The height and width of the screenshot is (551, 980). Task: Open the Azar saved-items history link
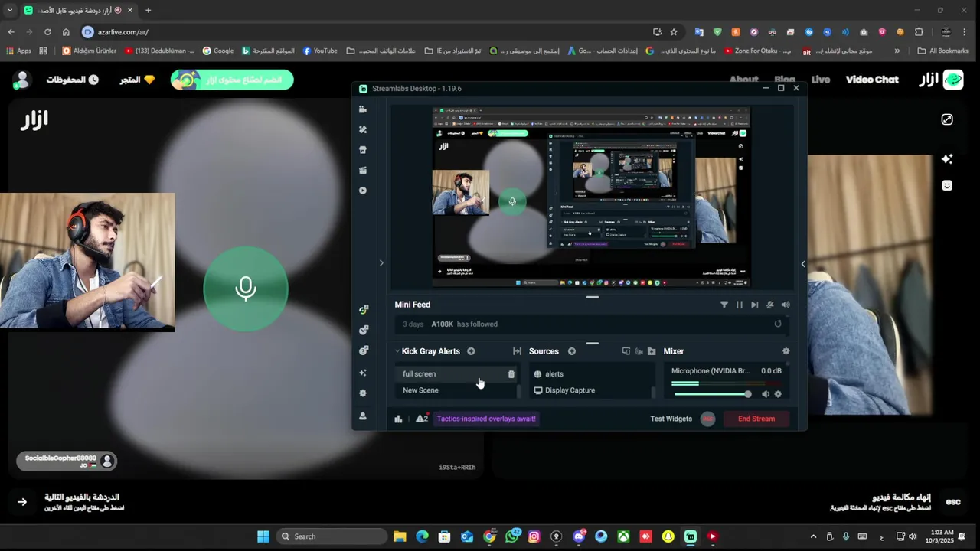click(72, 80)
